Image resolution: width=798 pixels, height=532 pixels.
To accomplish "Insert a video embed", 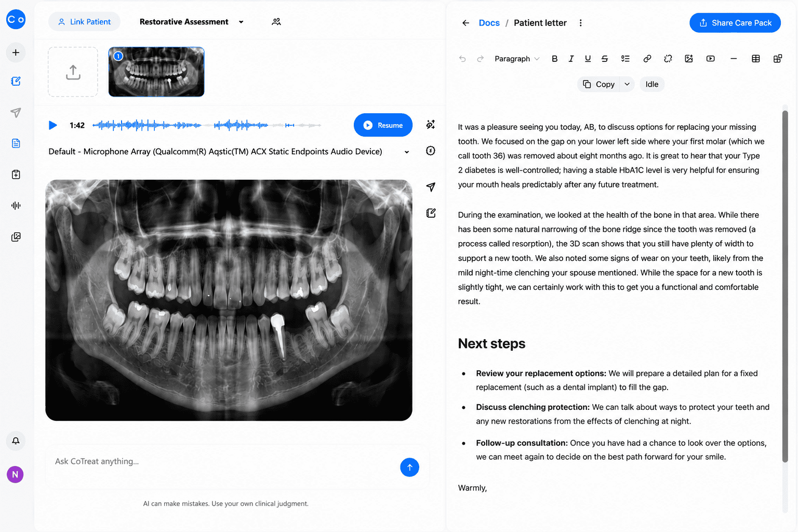I will 711,59.
